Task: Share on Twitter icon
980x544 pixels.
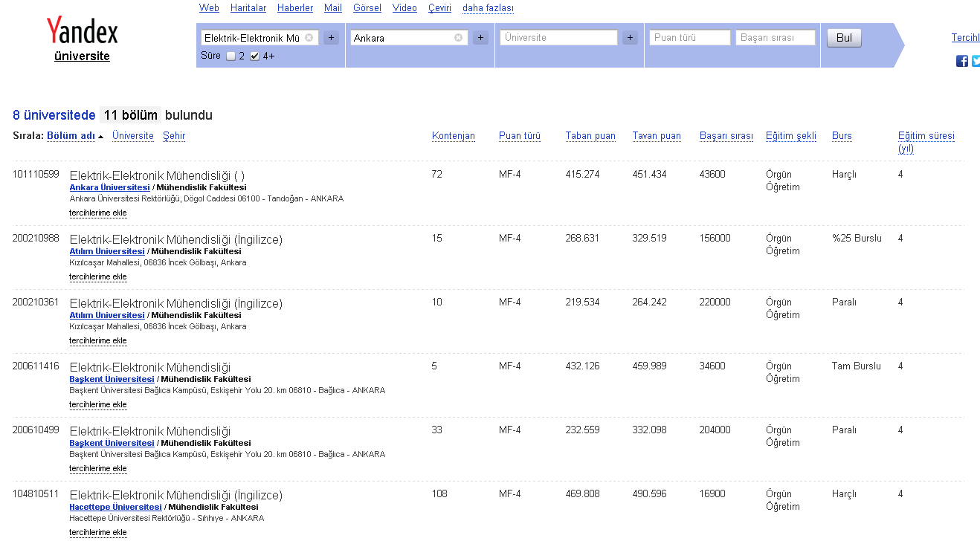Action: coord(976,61)
